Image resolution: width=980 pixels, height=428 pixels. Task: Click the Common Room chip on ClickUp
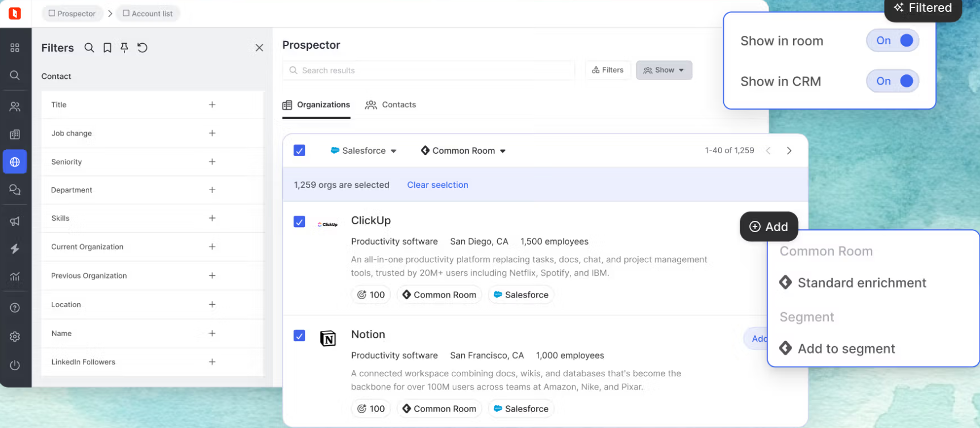(439, 295)
